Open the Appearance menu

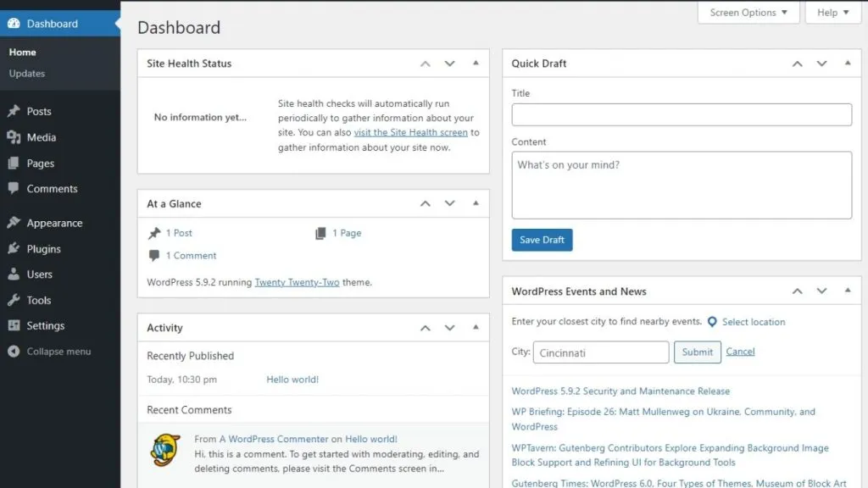point(60,223)
